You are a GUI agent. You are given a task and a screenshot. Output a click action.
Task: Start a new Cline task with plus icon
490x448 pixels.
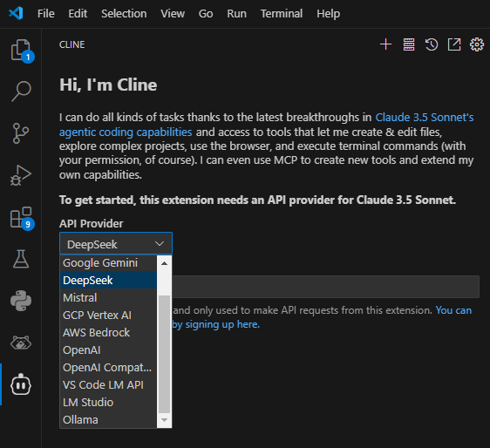tap(386, 44)
